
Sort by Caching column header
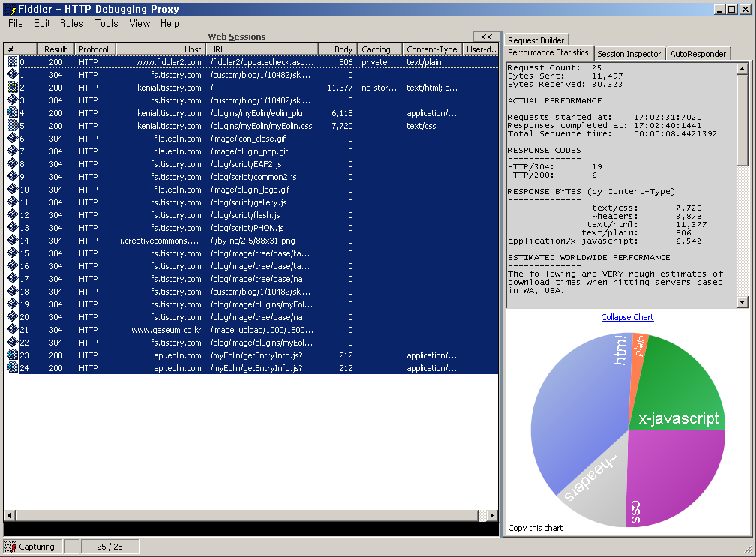(380, 49)
